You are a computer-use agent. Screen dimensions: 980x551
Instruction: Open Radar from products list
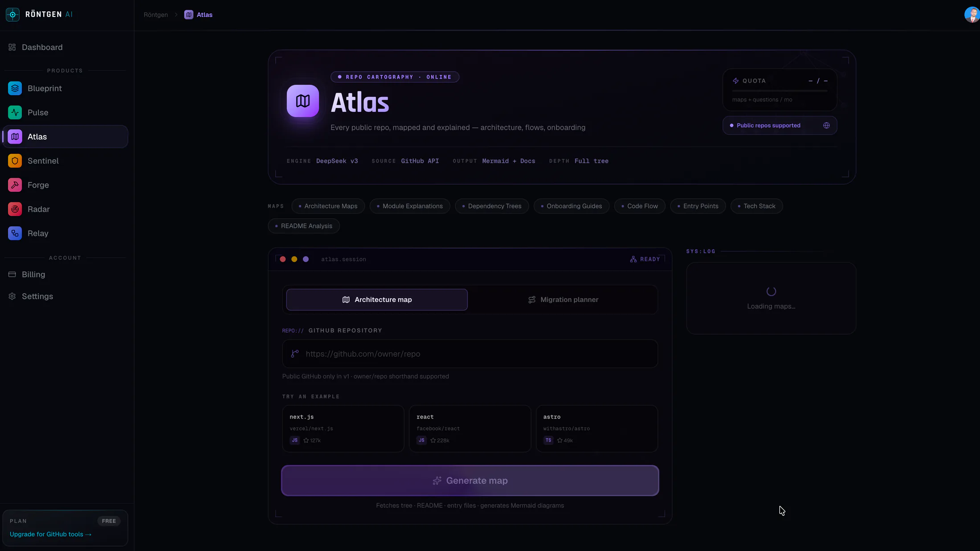[65, 209]
